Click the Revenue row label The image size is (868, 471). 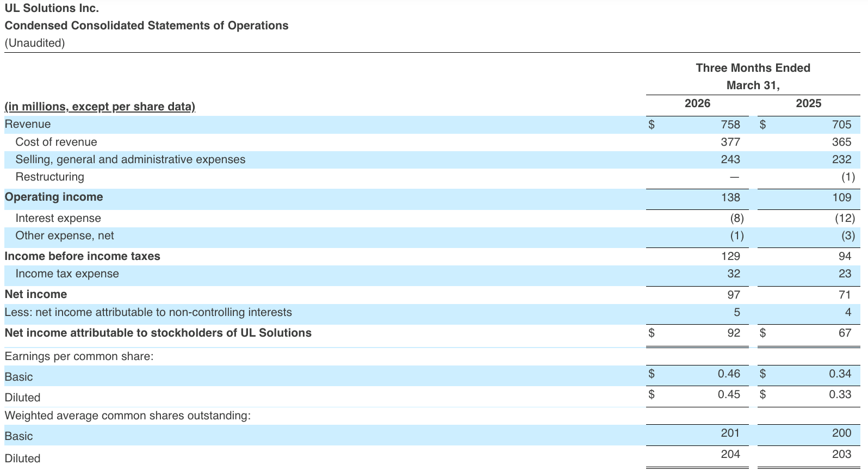point(28,124)
